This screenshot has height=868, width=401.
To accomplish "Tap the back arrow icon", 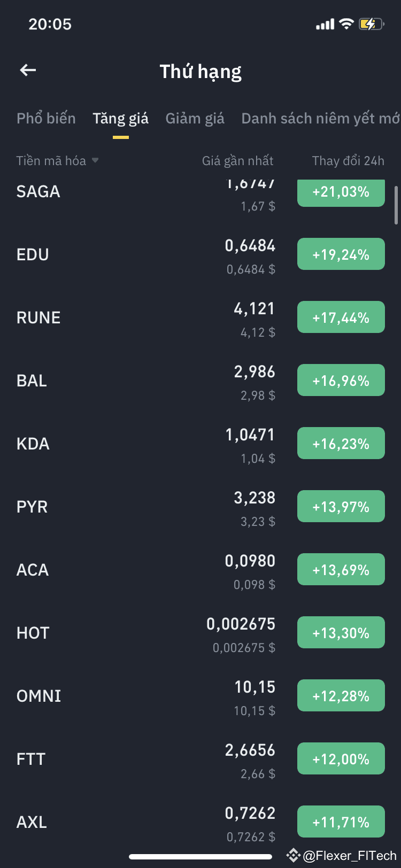I will [x=28, y=70].
